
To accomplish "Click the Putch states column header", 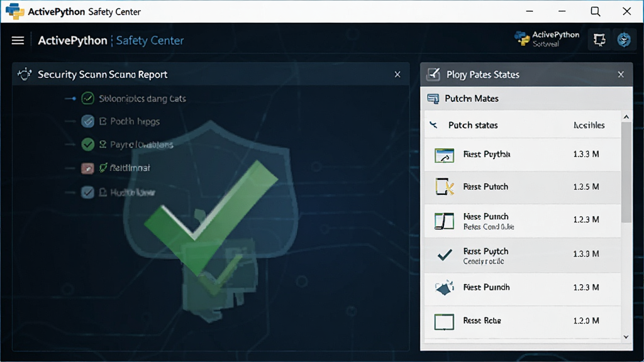I will (x=473, y=125).
